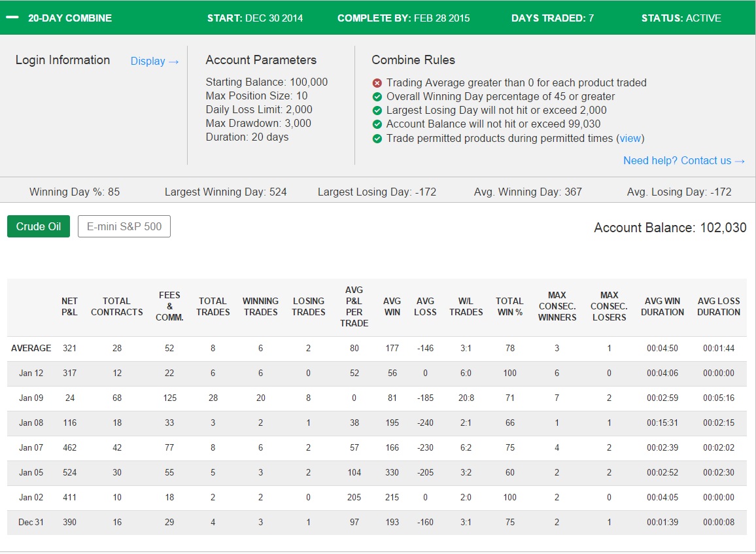
Task: Click the Login Information heading
Action: (x=63, y=60)
